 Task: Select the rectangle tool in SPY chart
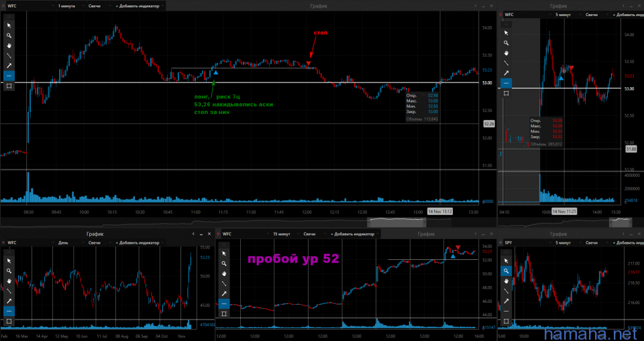point(506,322)
